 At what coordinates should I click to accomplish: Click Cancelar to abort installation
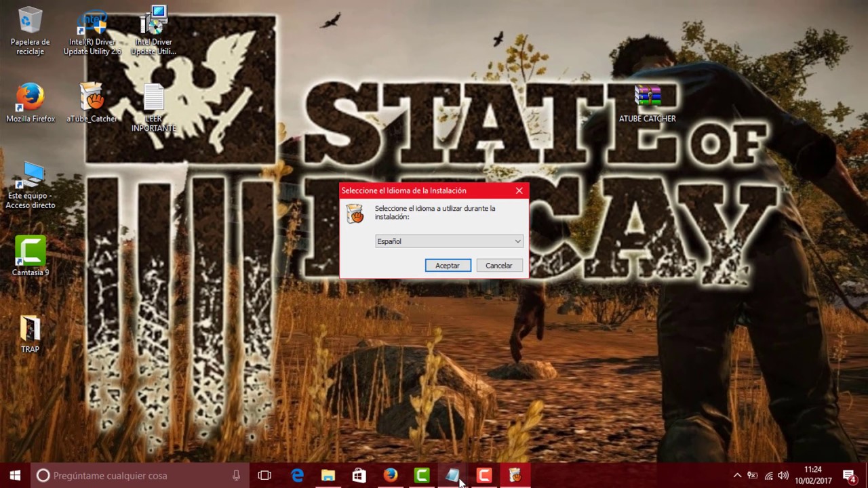point(499,266)
